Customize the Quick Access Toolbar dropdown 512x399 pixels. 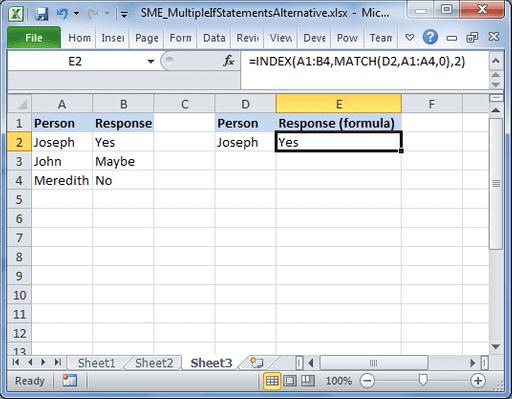(124, 14)
